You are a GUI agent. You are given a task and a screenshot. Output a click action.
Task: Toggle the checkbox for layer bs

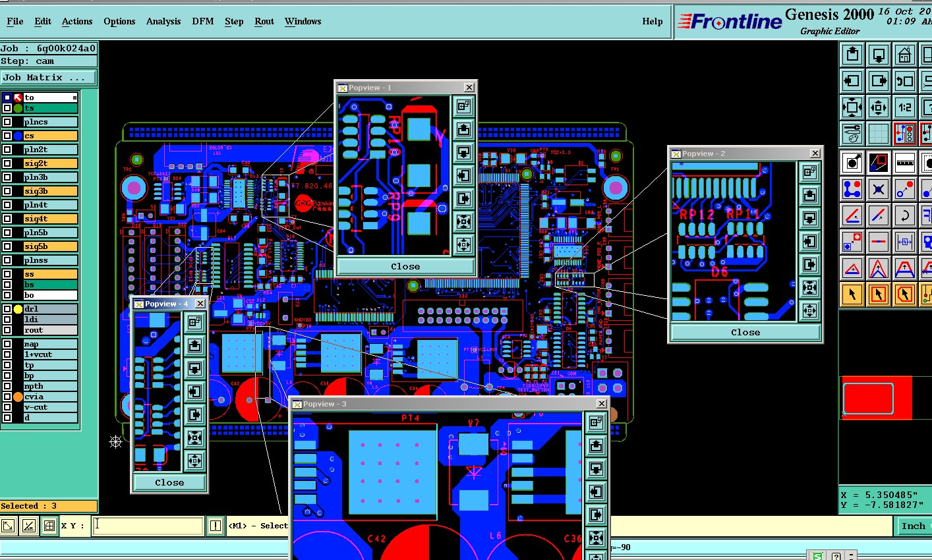click(x=7, y=285)
